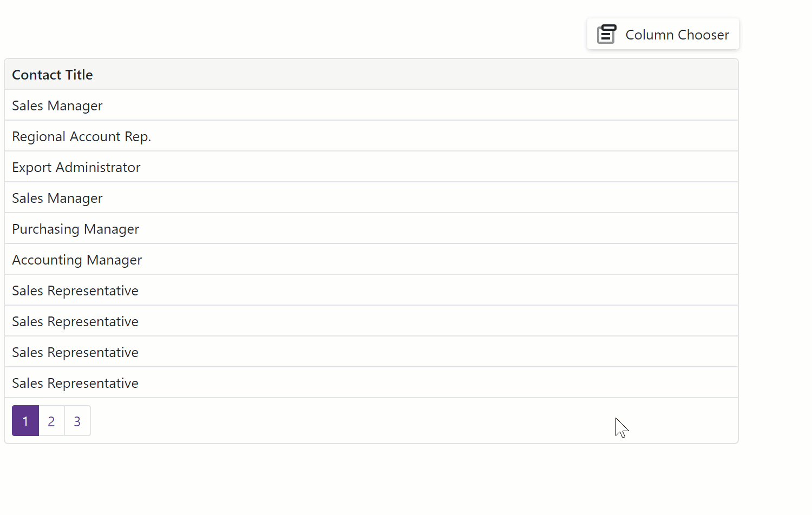Click the Export Administrator row

tap(371, 167)
